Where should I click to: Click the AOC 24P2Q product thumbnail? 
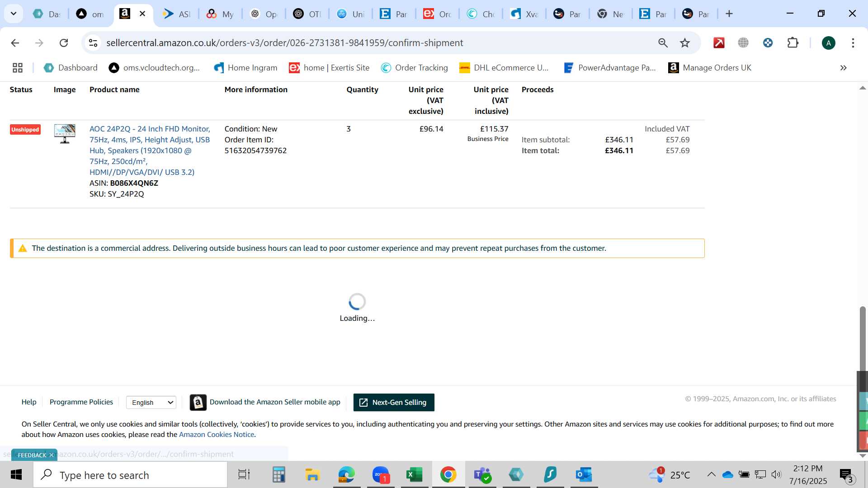(65, 133)
